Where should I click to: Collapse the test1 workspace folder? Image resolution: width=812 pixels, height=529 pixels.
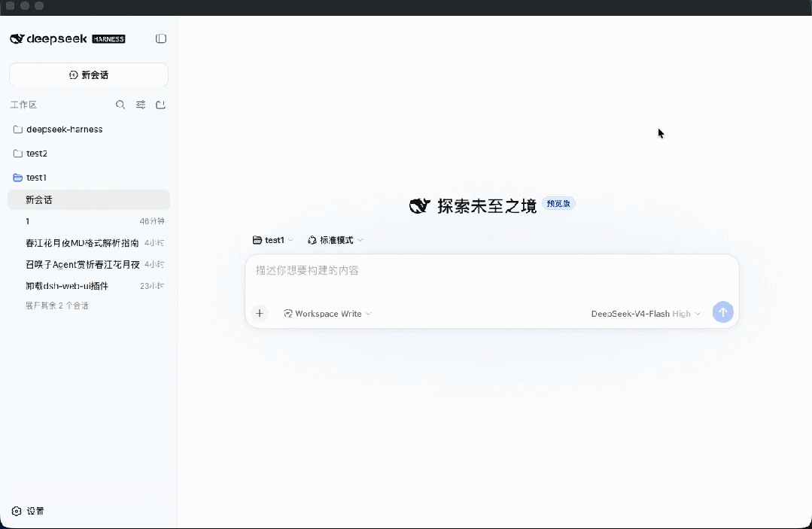(89, 178)
